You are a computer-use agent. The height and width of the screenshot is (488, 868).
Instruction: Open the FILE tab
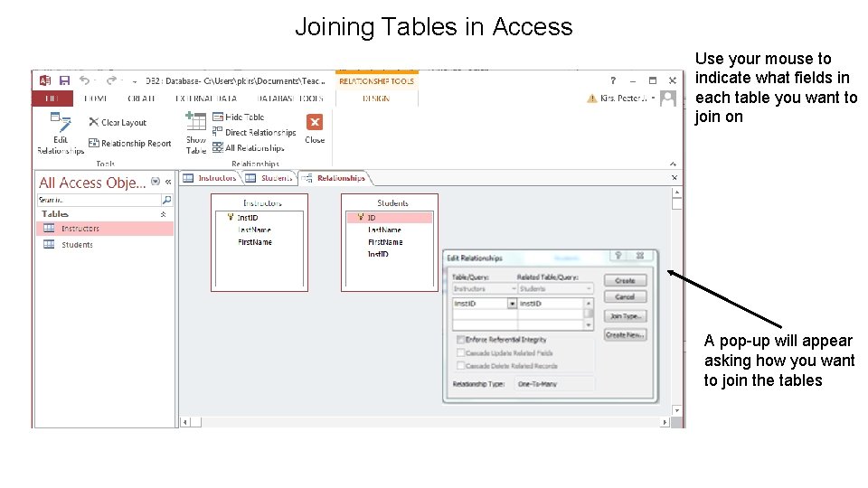click(x=52, y=99)
